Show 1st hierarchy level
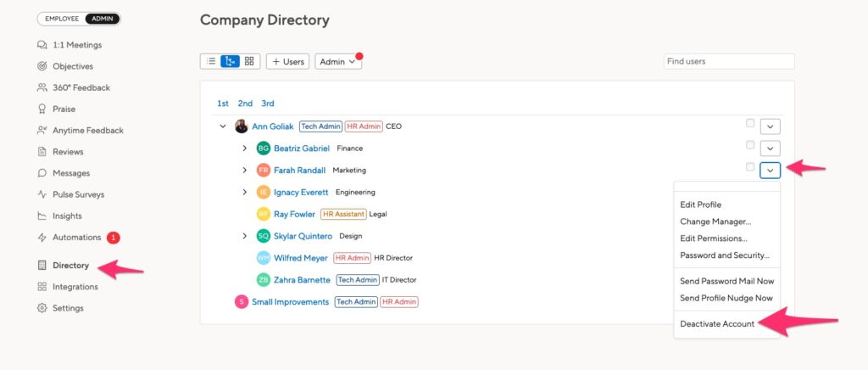The height and width of the screenshot is (370, 868). coord(223,104)
